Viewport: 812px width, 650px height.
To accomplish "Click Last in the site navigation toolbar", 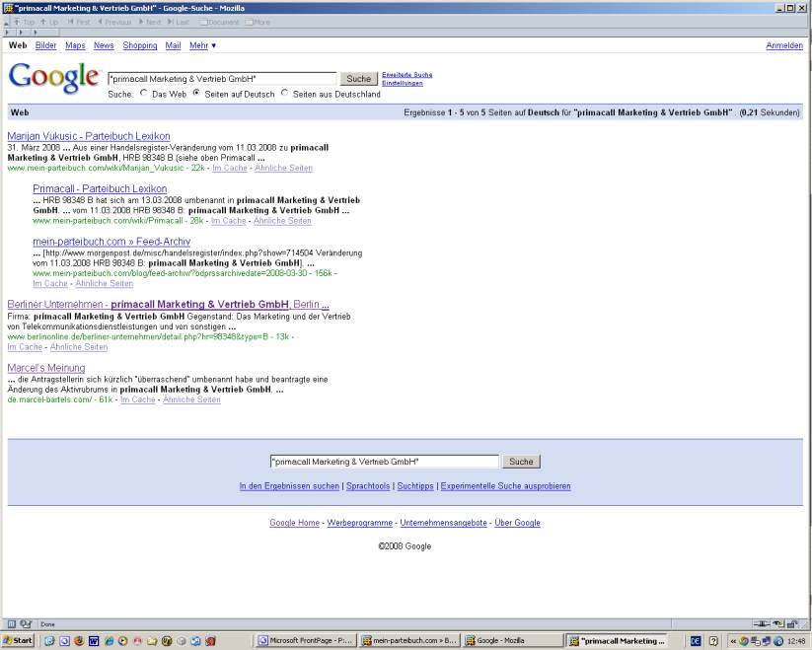I will tap(179, 23).
